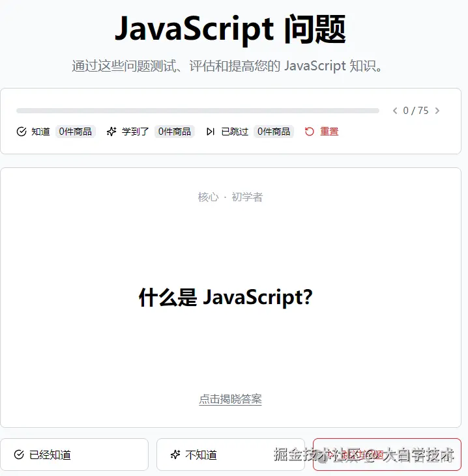Click the red-outlined skip question button
Screen dimensions: 468x476
(387, 455)
